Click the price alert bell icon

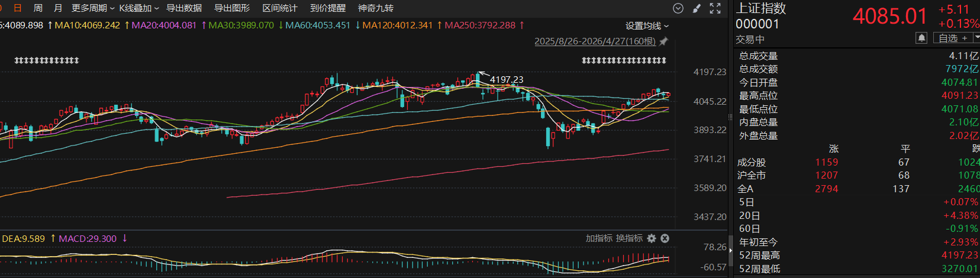tap(921, 38)
